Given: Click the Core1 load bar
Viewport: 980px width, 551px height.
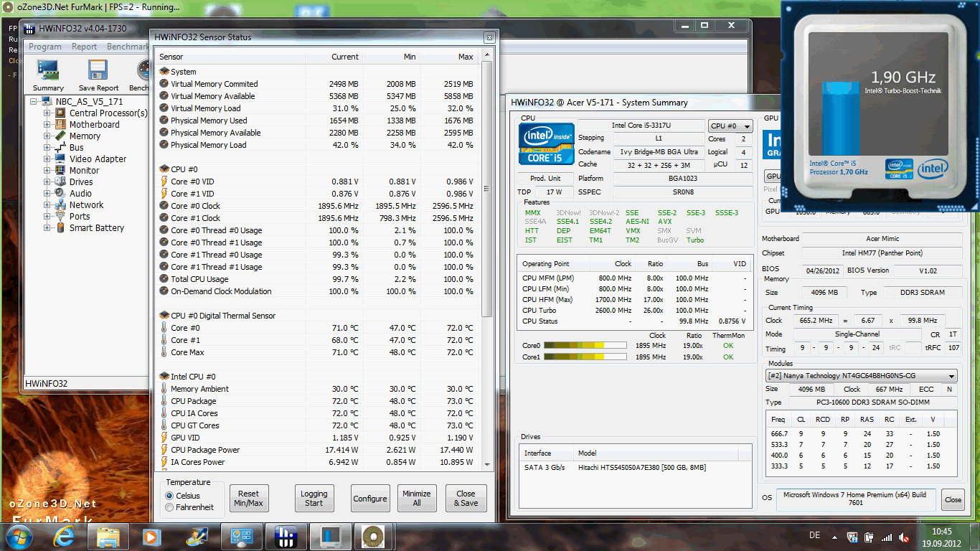Looking at the screenshot, I should click(x=585, y=357).
